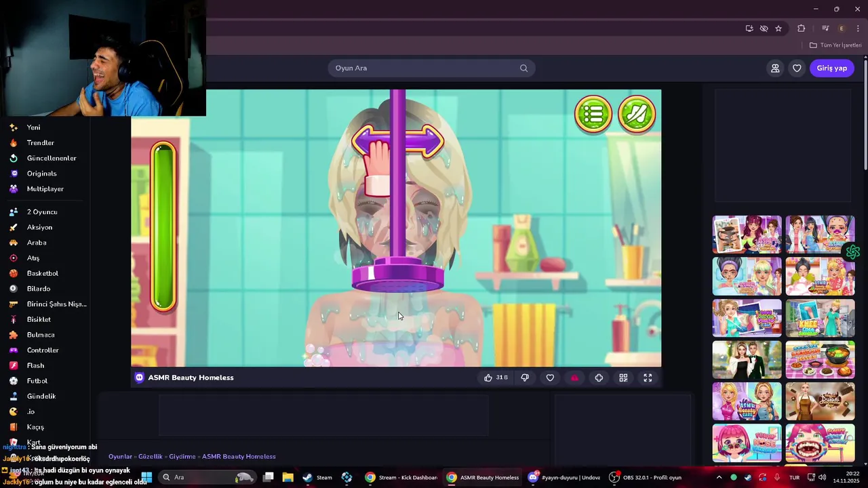Click the page vertical scrollbar
The height and width of the screenshot is (488, 868).
point(865,115)
